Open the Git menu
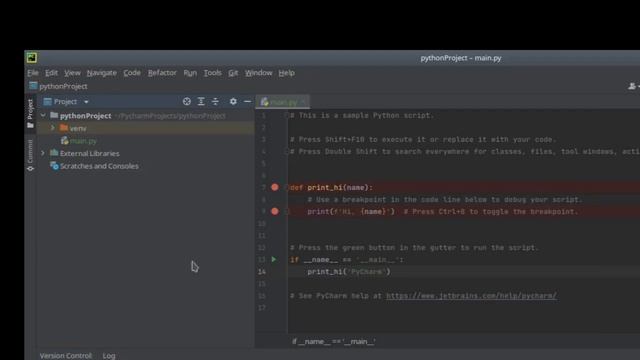The image size is (640, 360). click(x=233, y=73)
